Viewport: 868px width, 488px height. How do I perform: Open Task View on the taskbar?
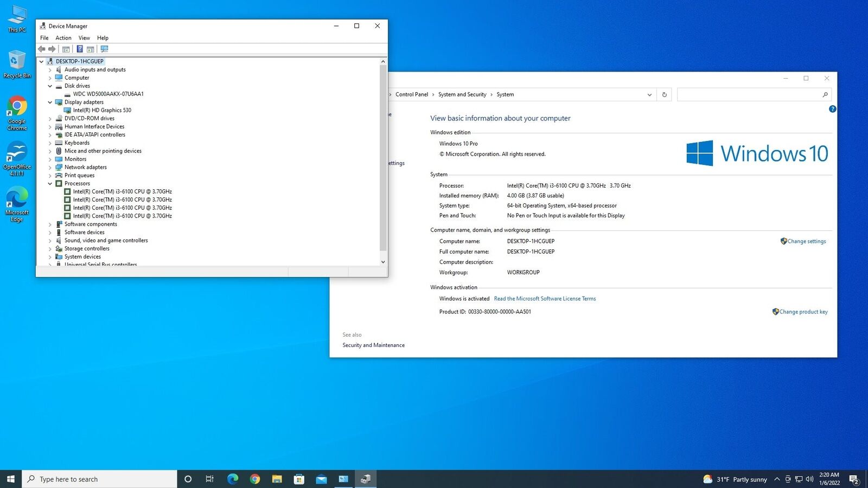click(x=209, y=479)
